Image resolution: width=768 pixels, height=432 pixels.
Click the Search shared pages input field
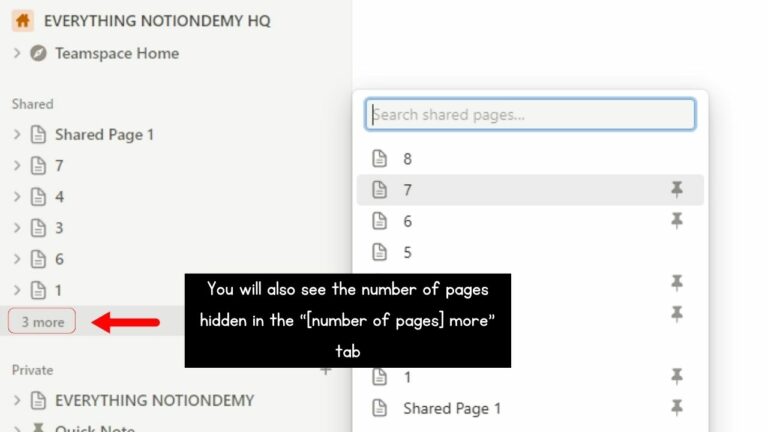coord(530,115)
